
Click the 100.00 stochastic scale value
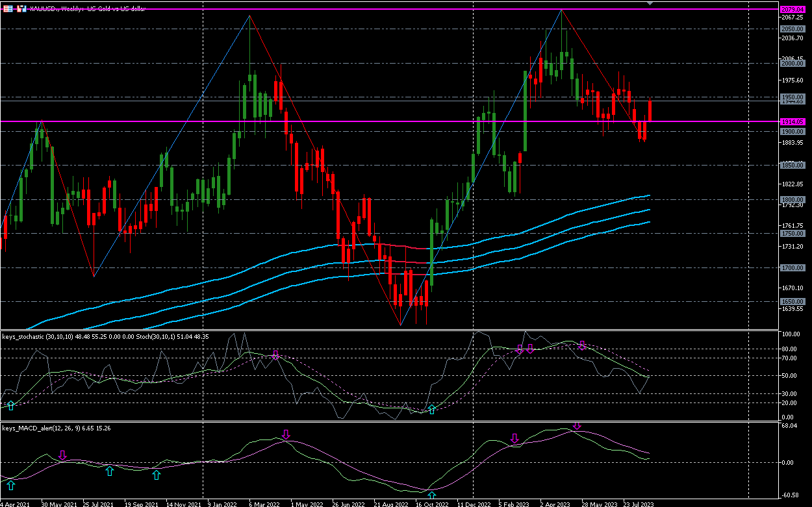[x=791, y=334]
